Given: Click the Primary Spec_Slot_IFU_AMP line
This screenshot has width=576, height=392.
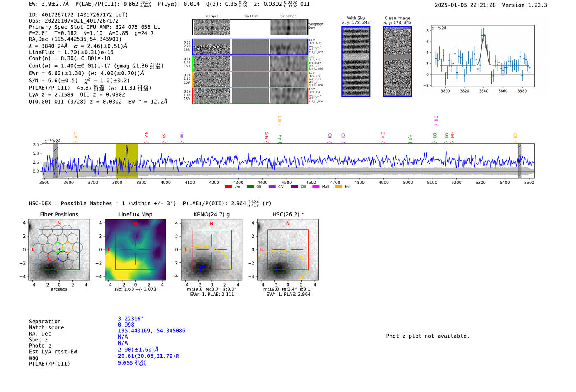Looking at the screenshot, I should [x=94, y=27].
